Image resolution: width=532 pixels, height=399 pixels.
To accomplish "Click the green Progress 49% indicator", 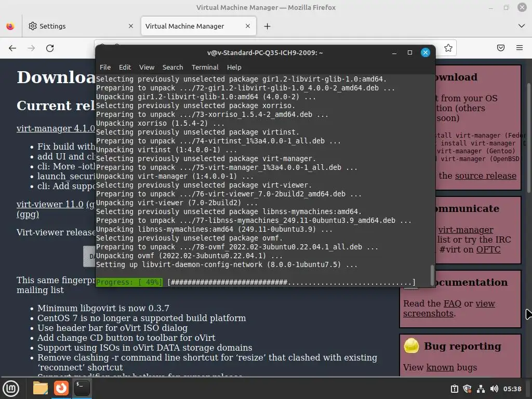I will coord(129,282).
